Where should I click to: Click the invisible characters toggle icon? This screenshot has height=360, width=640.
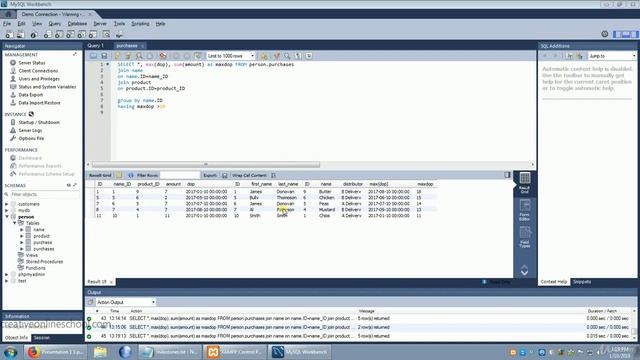pos(298,56)
